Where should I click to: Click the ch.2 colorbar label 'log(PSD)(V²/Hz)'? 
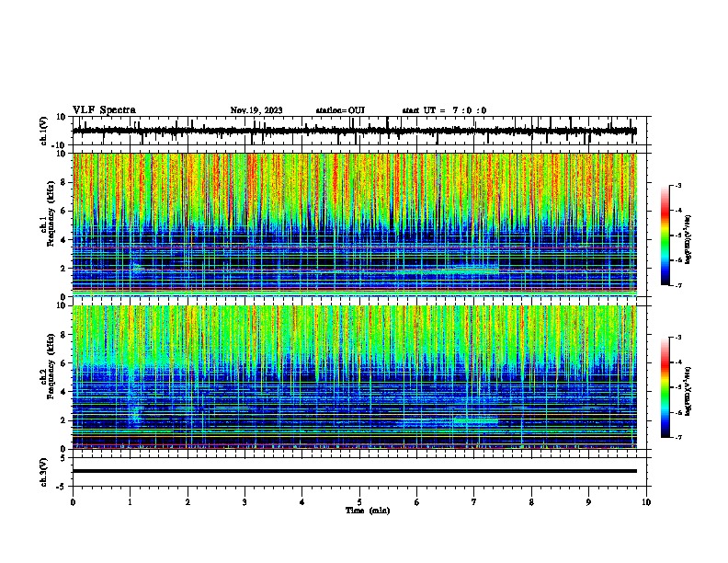688,392
